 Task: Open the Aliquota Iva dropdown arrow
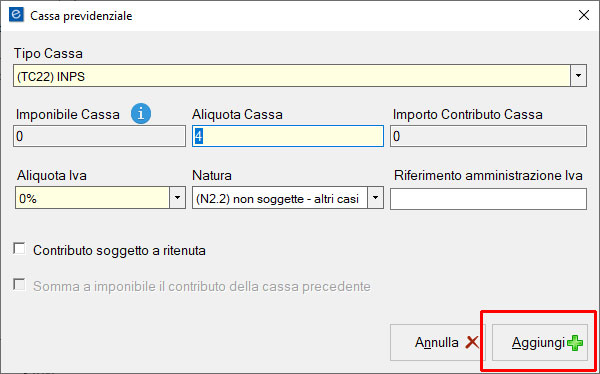click(177, 198)
